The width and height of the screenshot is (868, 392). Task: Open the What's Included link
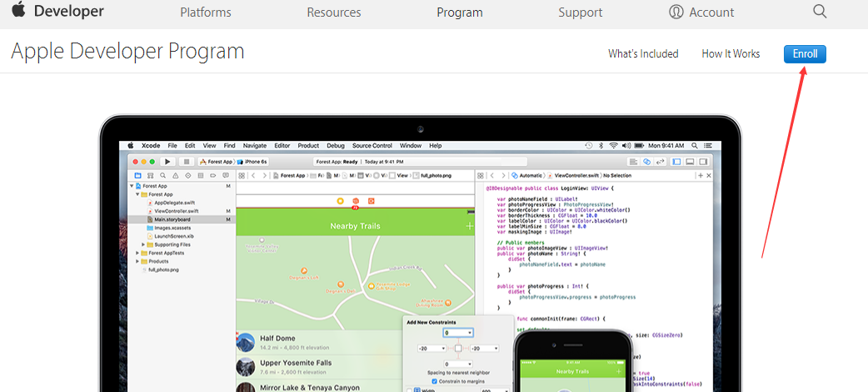(643, 53)
